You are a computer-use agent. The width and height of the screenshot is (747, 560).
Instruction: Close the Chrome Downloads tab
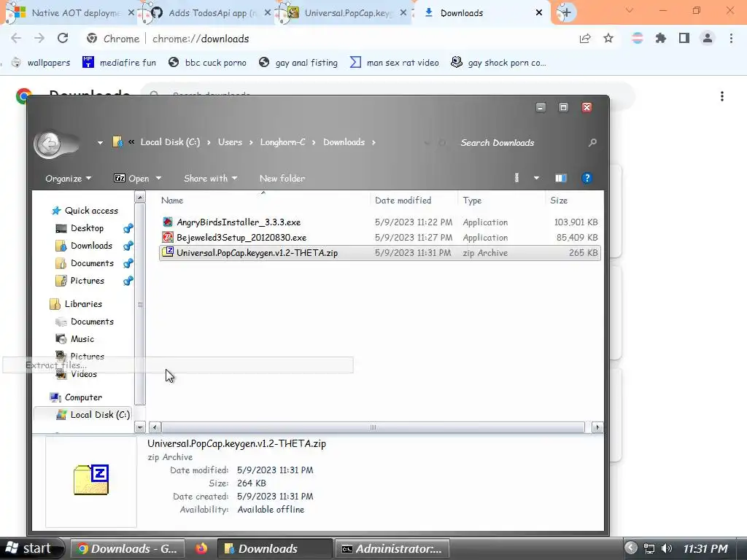(539, 13)
